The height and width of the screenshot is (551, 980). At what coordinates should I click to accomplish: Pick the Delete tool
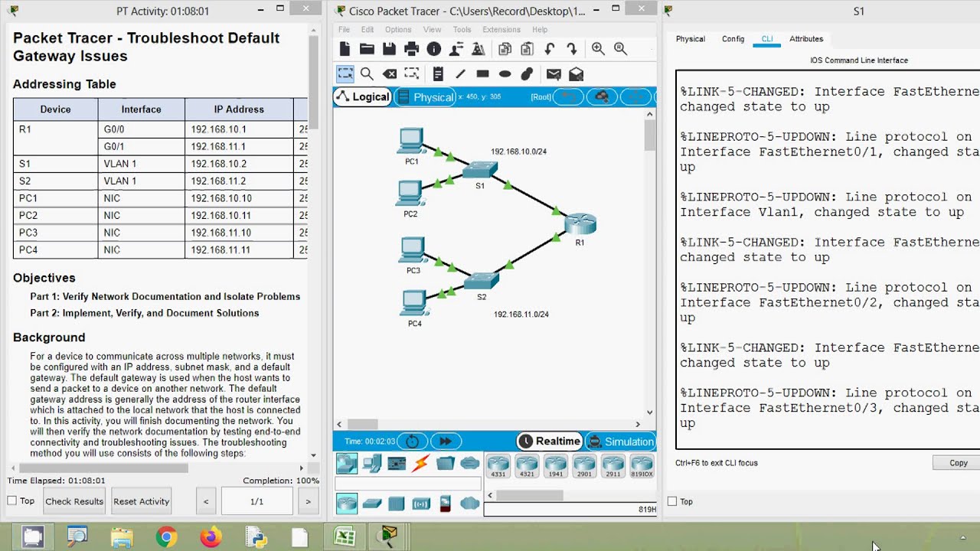[390, 73]
